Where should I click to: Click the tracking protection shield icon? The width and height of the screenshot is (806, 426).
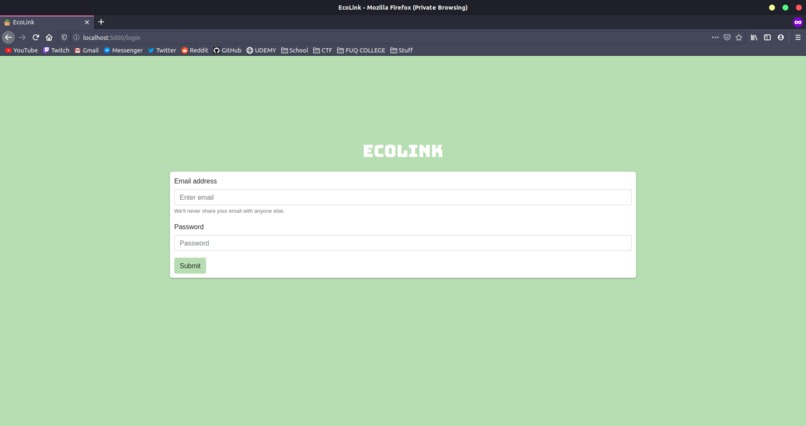pos(64,37)
